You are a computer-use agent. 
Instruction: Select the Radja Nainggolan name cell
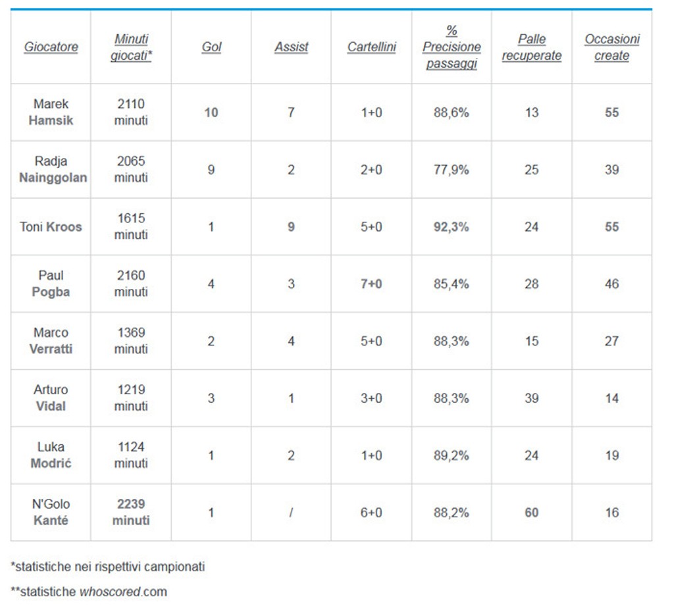pos(51,170)
